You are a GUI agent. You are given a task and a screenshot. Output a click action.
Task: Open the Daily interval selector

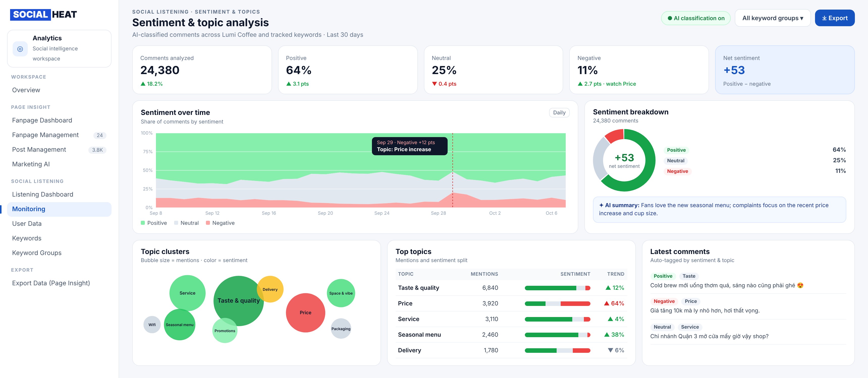tap(559, 112)
